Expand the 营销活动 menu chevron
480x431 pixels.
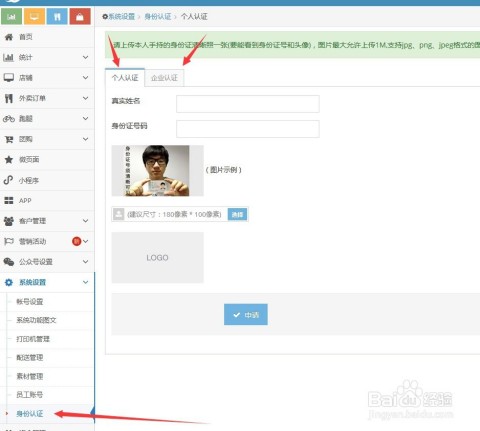click(86, 241)
